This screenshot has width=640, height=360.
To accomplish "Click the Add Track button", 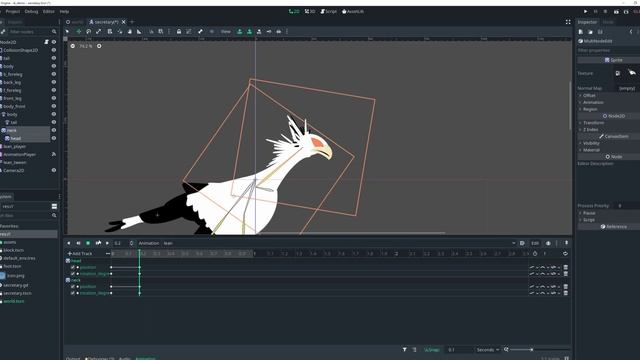I will pyautogui.click(x=80, y=253).
